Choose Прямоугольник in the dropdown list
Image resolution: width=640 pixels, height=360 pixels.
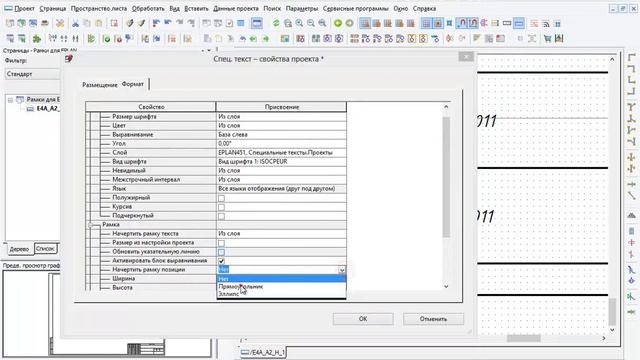click(x=281, y=287)
